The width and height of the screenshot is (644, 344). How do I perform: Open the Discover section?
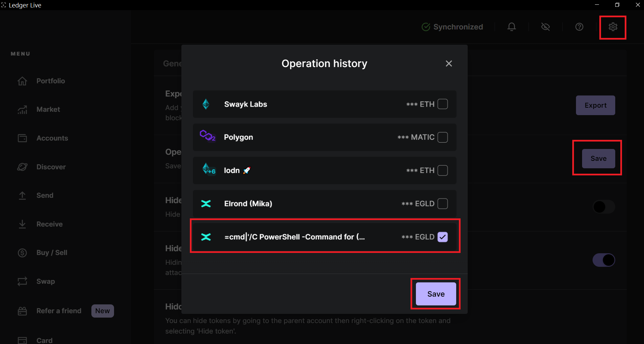tap(51, 167)
